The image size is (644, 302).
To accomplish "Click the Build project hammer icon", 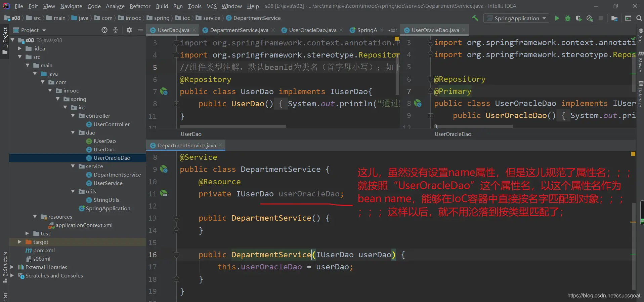I will pos(475,18).
